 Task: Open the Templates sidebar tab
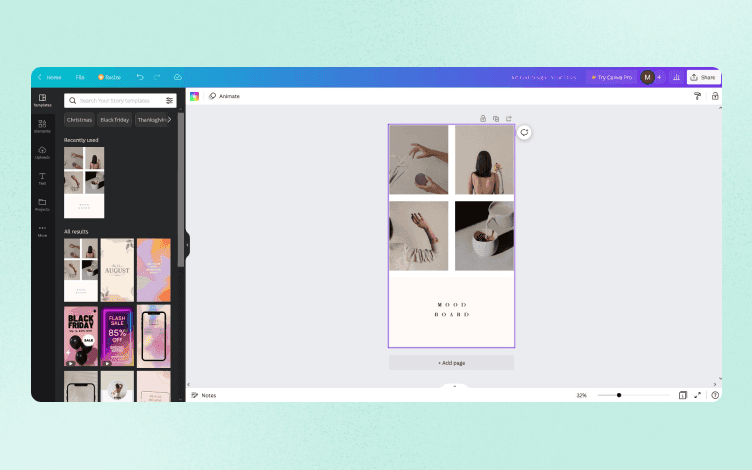(42, 100)
